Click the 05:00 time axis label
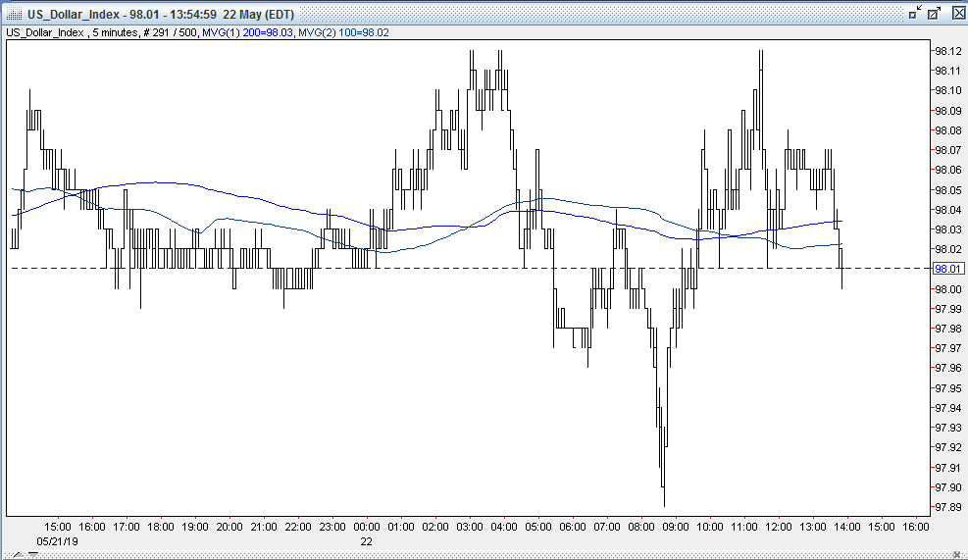This screenshot has height=560, width=968. pyautogui.click(x=538, y=527)
